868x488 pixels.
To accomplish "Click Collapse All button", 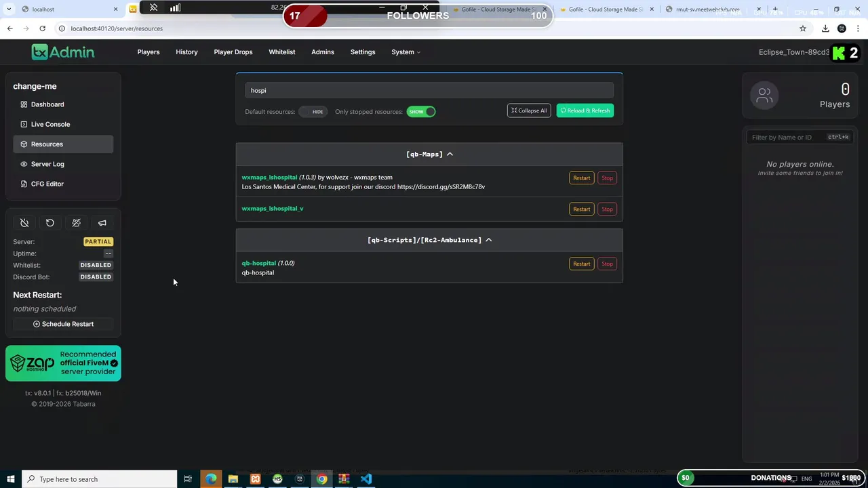I will tap(529, 110).
